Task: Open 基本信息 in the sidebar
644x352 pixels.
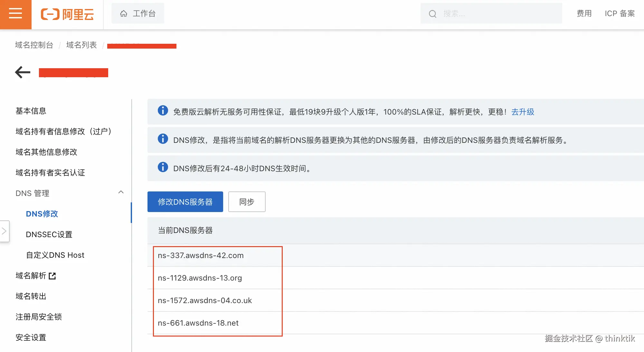Action: pyautogui.click(x=31, y=111)
